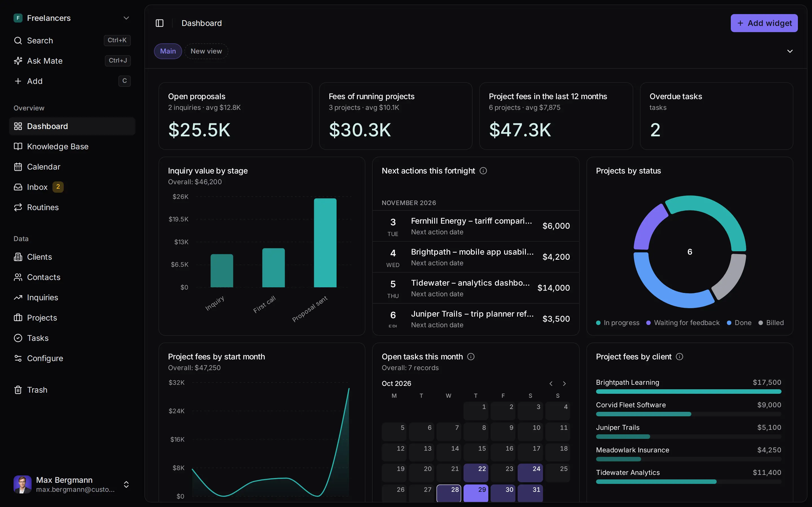
Task: Toggle Waiting for feedback legend item
Action: [x=683, y=323]
